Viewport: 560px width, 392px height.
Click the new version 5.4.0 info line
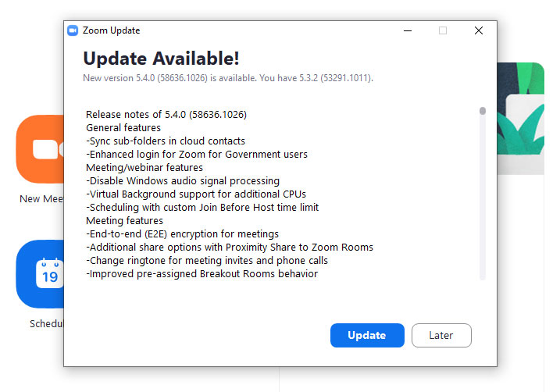(227, 78)
